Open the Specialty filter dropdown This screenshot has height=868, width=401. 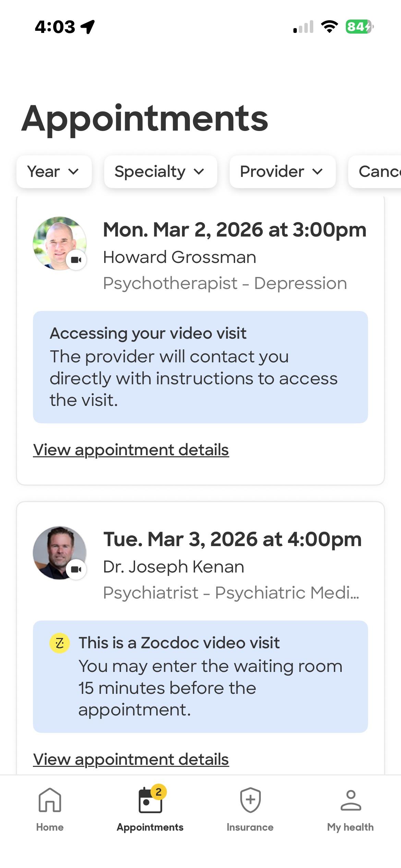click(160, 172)
